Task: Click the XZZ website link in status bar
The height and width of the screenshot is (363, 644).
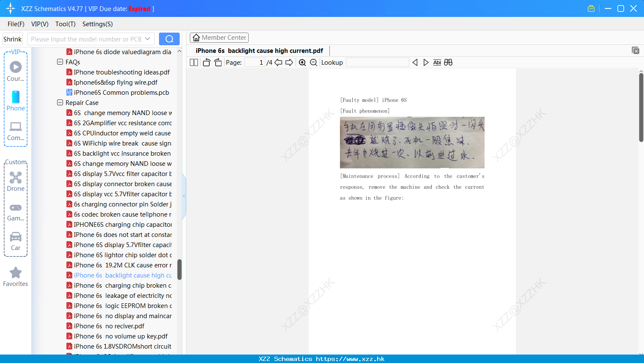Action: 350,359
